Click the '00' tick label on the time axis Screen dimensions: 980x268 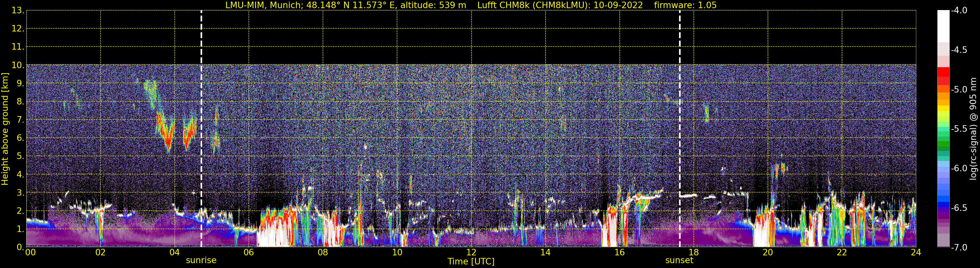(31, 252)
